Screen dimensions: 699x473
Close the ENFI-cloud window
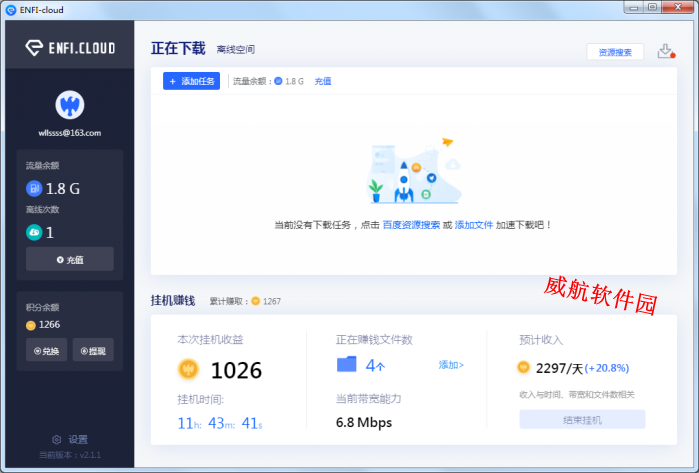pos(678,8)
